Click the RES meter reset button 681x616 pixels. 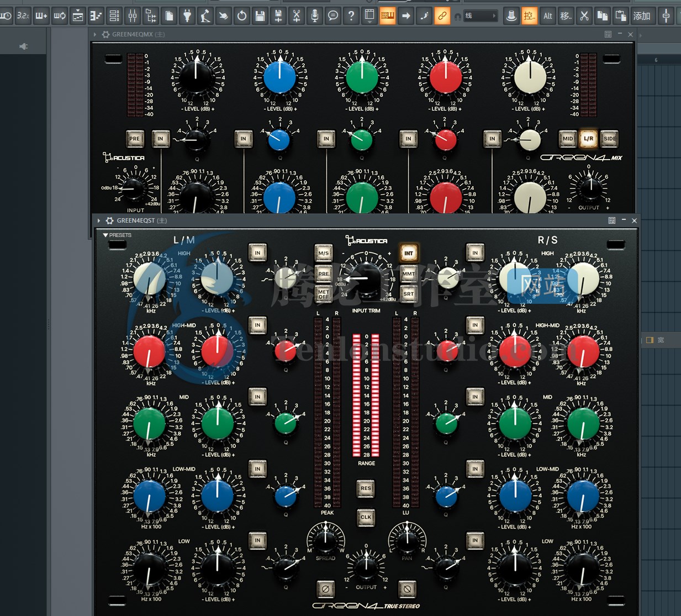366,488
